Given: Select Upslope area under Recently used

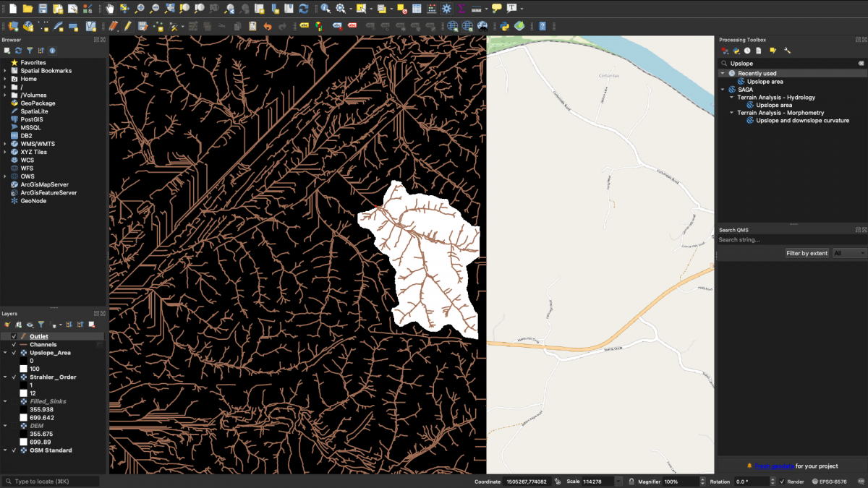Looking at the screenshot, I should 765,82.
